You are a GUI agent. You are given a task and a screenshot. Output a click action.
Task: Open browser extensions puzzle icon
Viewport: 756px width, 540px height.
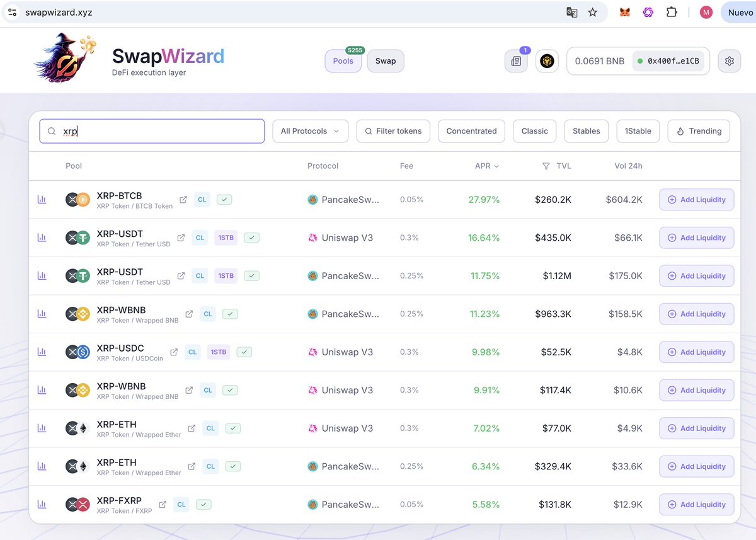672,12
